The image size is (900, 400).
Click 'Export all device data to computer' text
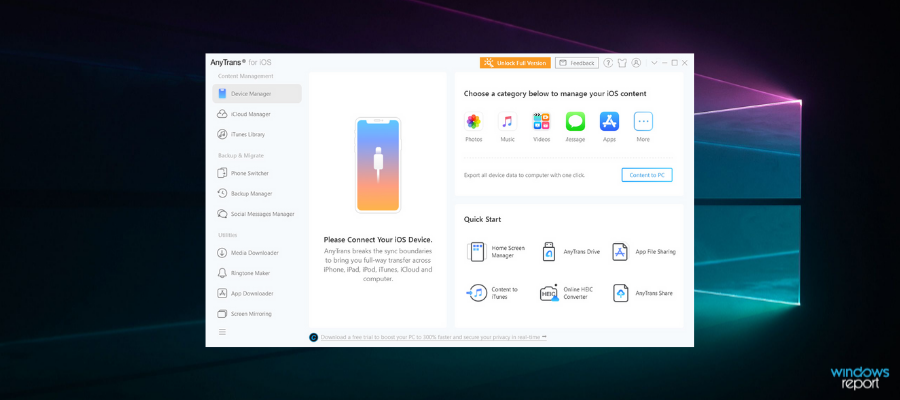524,175
